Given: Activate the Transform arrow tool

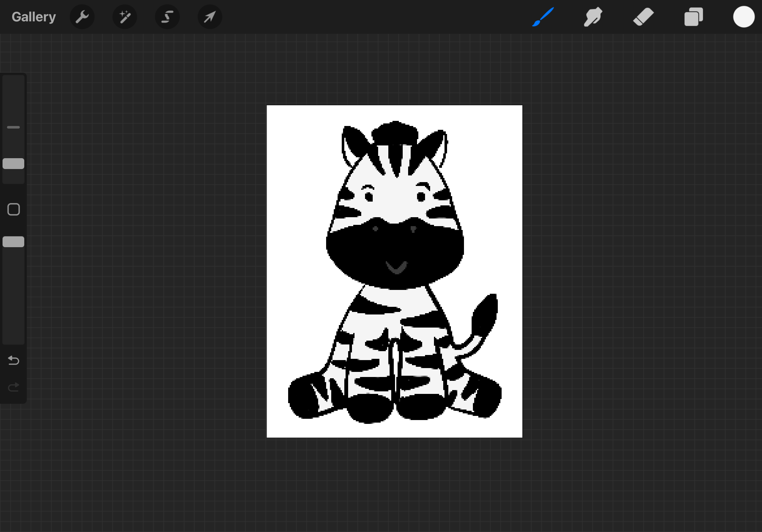Looking at the screenshot, I should [210, 17].
